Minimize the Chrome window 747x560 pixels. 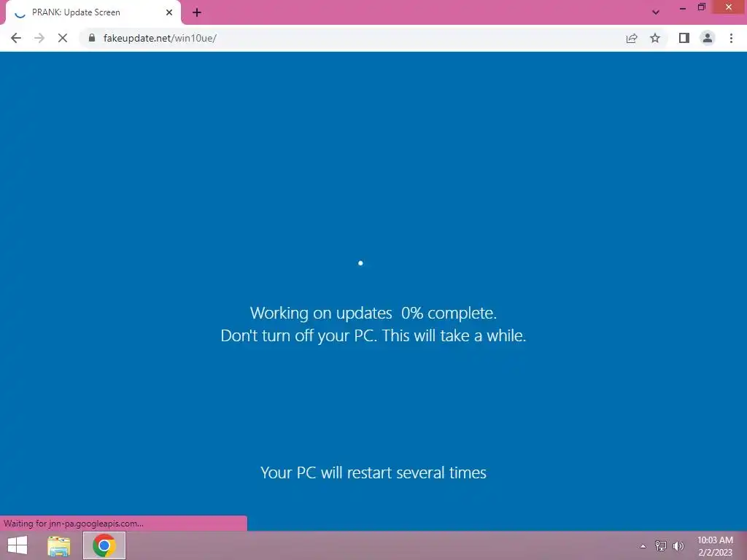[x=683, y=8]
